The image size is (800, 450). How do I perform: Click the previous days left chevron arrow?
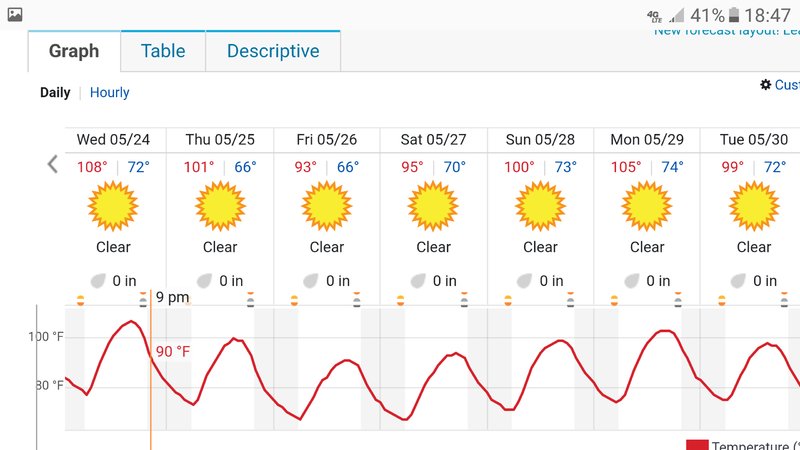(53, 164)
